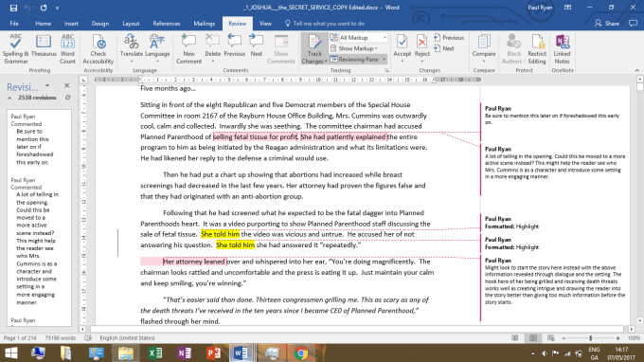The width and height of the screenshot is (644, 362).
Task: Open the Translate tool
Action: (x=132, y=49)
